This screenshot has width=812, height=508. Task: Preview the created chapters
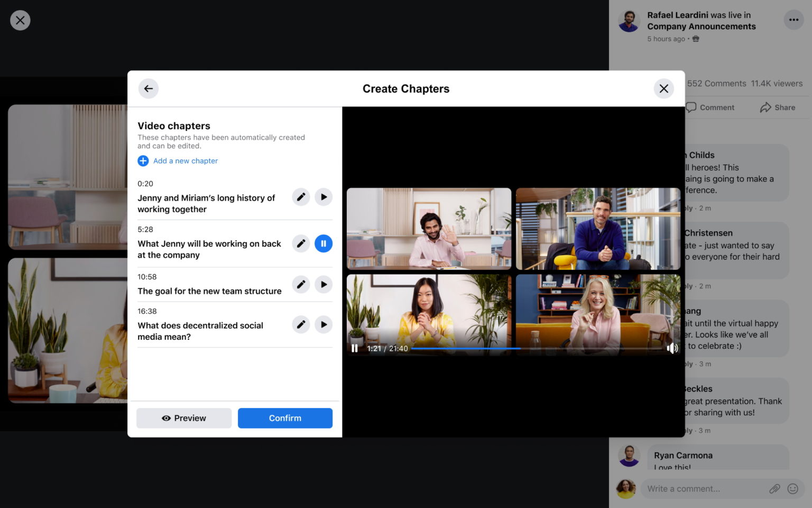click(x=183, y=418)
